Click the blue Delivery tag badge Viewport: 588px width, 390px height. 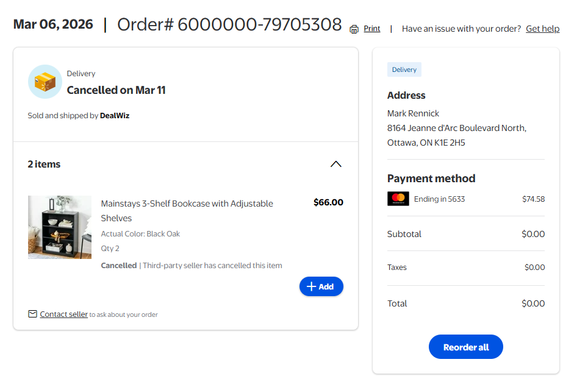[404, 69]
